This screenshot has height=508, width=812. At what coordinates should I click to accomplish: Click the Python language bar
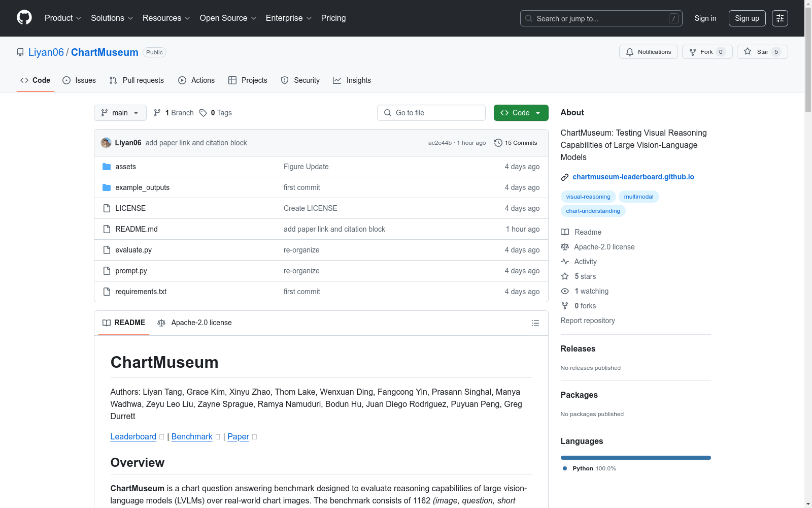tap(635, 458)
